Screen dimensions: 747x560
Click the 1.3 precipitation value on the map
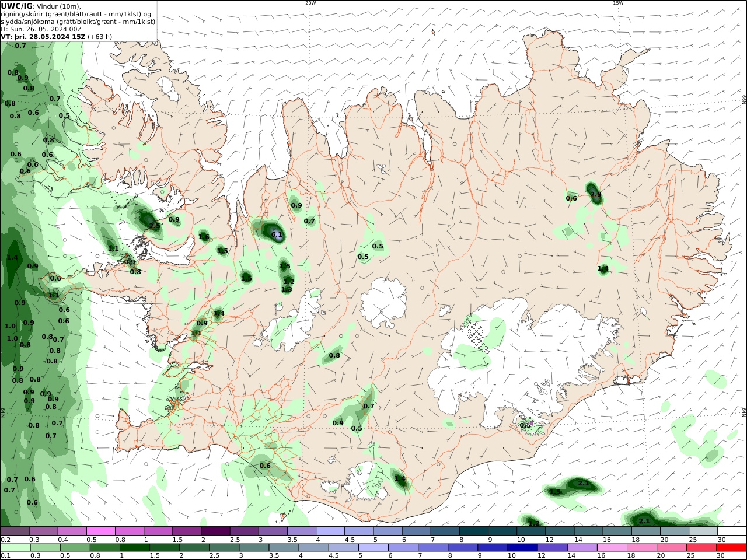click(x=287, y=289)
